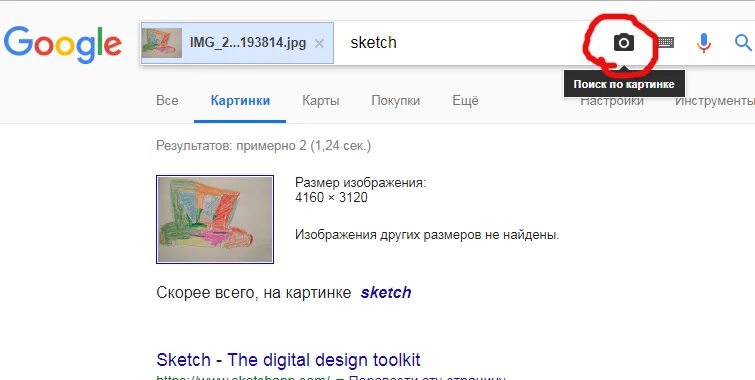
Task: Remove the IMG_2...193814.jpg chip
Action: click(x=319, y=43)
